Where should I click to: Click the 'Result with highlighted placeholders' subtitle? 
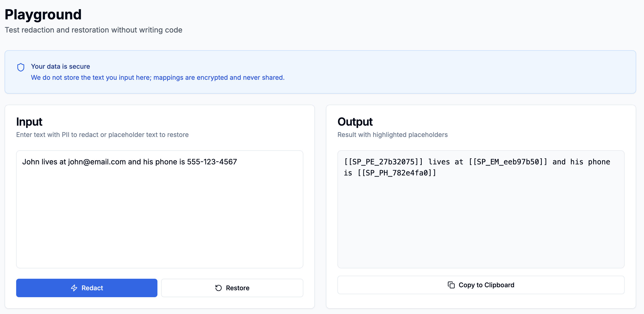392,135
